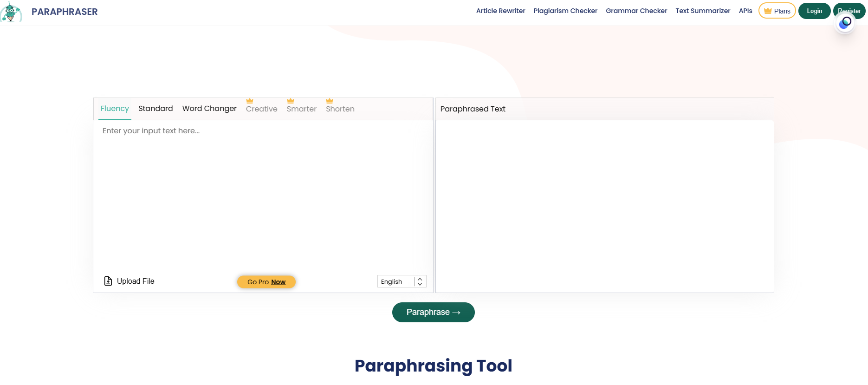Click the floating blue circular extension icon

(x=845, y=23)
